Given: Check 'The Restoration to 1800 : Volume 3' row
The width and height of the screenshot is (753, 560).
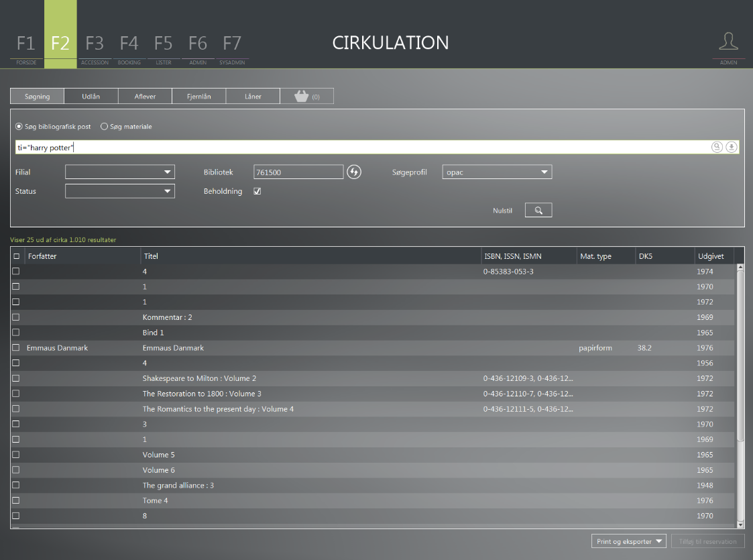Looking at the screenshot, I should pyautogui.click(x=16, y=394).
